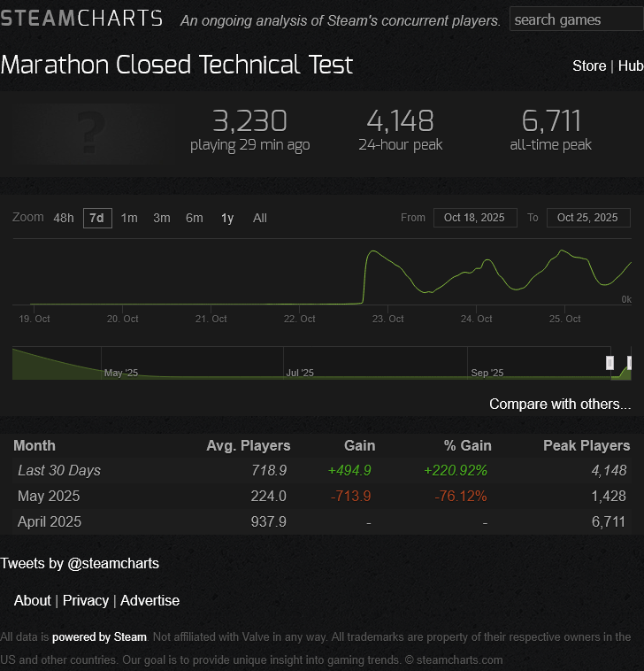This screenshot has width=644, height=671.
Task: Set chart zoom to 1m
Action: coord(129,219)
